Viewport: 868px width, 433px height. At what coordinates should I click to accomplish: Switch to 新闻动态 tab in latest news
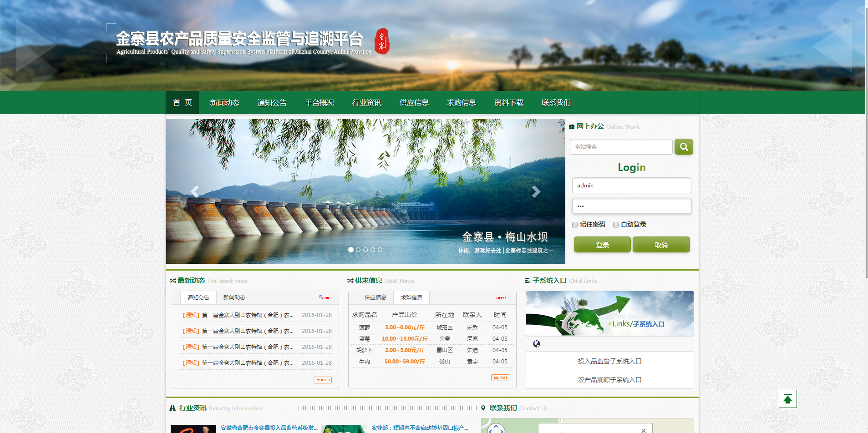234,297
